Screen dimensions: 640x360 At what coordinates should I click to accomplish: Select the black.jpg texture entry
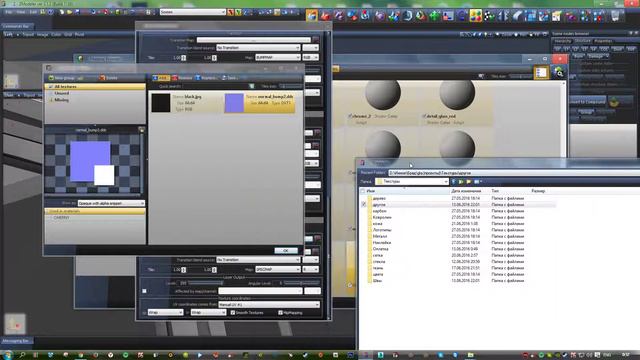tap(186, 103)
